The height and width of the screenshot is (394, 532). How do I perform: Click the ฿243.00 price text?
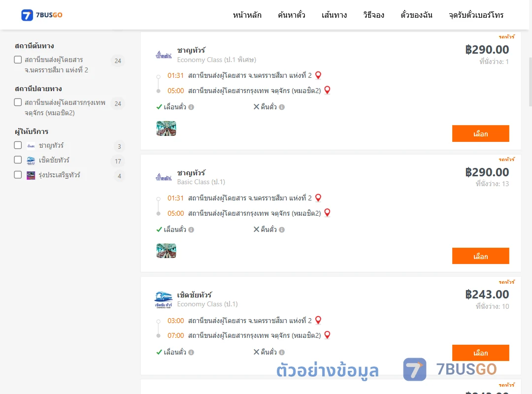click(487, 294)
